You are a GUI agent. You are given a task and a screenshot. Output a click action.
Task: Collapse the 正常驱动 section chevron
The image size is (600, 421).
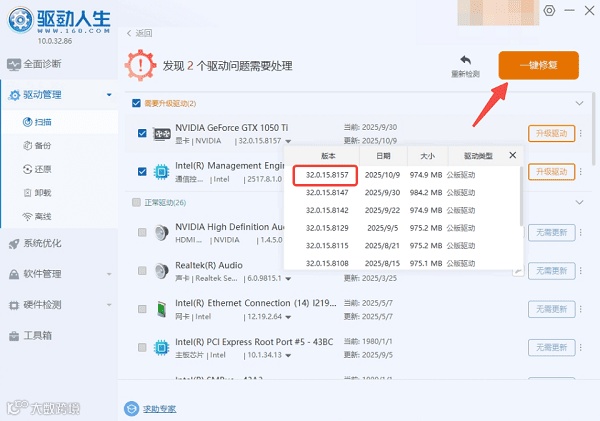pos(579,202)
